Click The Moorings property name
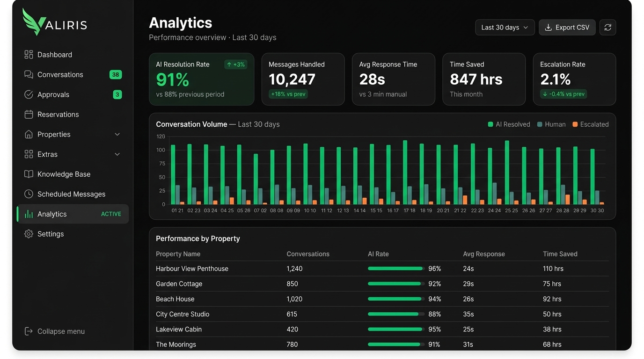 pos(176,345)
